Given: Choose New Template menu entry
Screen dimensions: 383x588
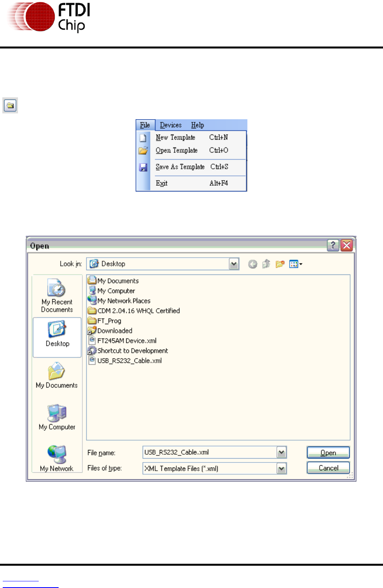Looking at the screenshot, I should [191, 138].
